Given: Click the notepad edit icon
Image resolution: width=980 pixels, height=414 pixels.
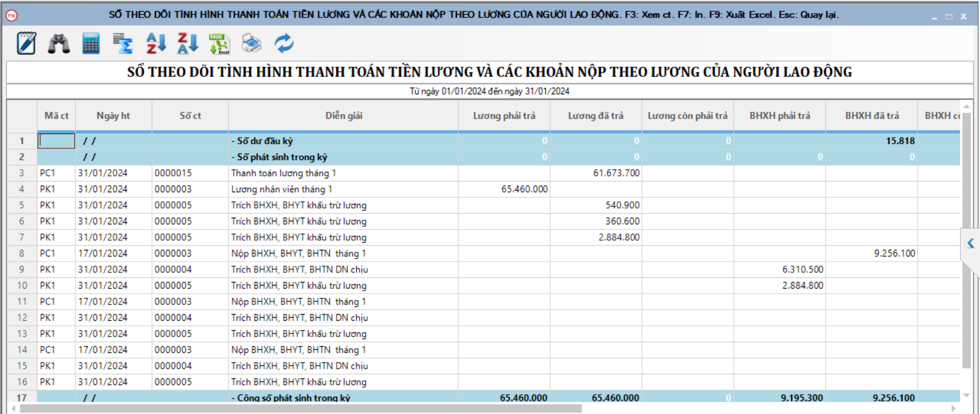Looking at the screenshot, I should (x=26, y=43).
